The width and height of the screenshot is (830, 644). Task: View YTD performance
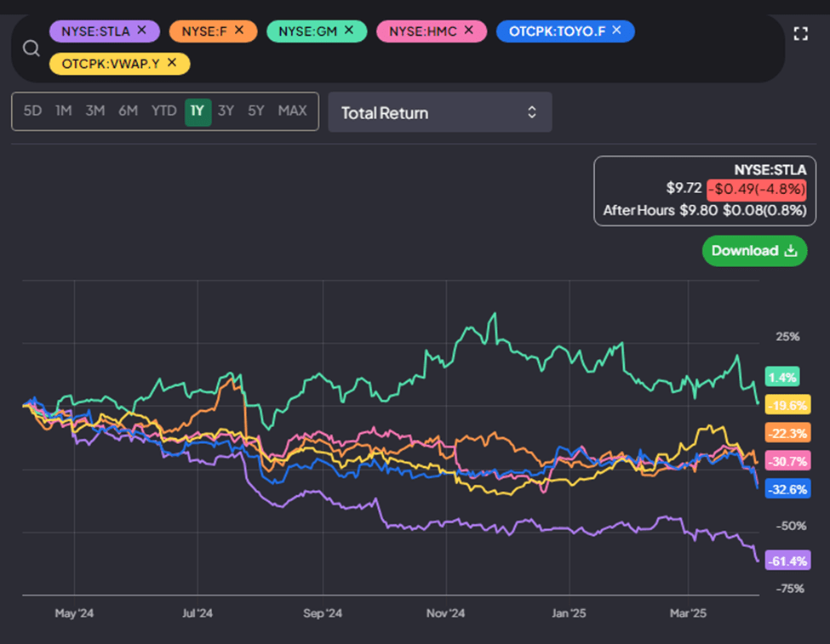(x=163, y=111)
